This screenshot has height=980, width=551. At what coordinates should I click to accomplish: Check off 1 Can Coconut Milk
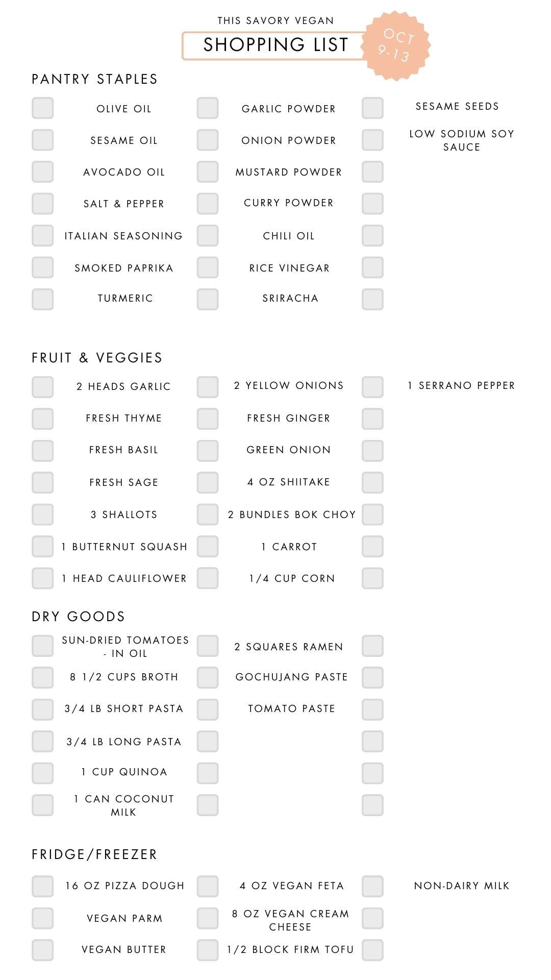43,805
